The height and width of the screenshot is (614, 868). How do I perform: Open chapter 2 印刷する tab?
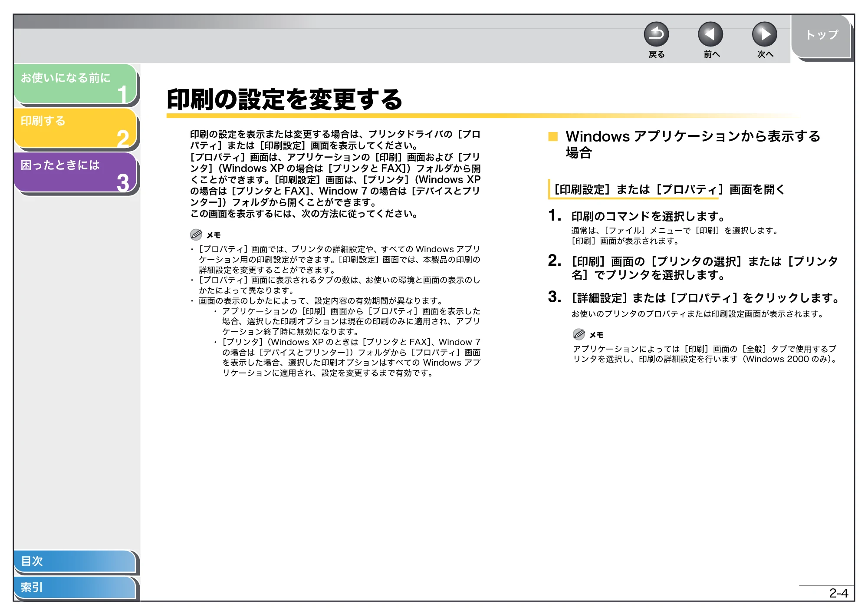pos(76,128)
